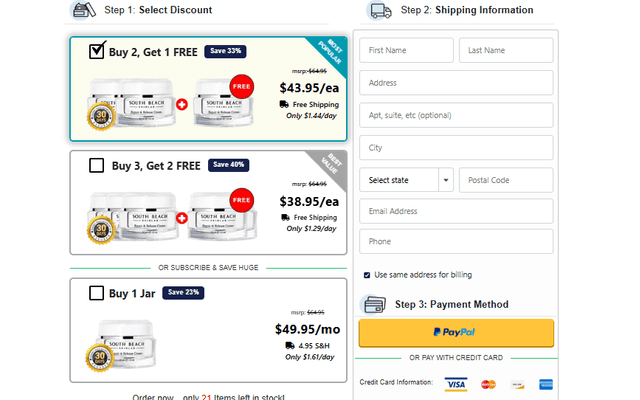This screenshot has height=400, width=640.
Task: Click the delivery truck icon beside Step 2
Action: (380, 11)
